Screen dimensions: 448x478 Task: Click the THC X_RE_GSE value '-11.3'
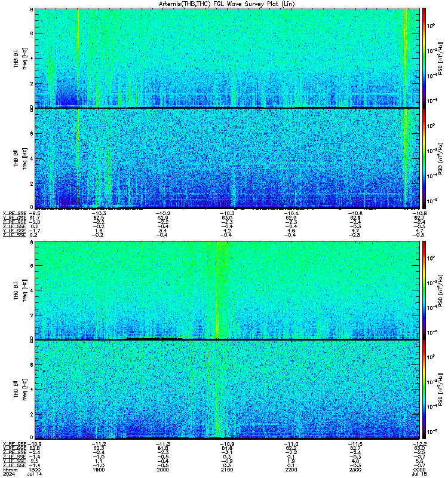162,444
